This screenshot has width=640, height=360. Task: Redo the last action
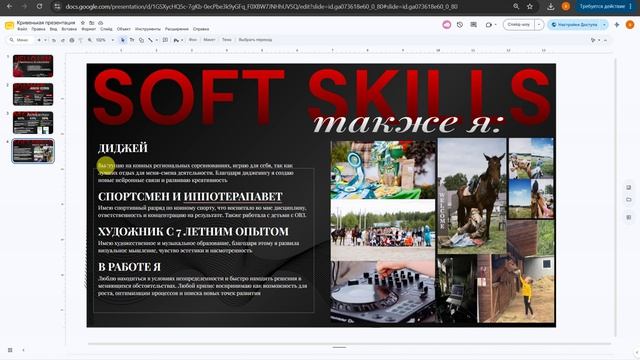tap(62, 40)
